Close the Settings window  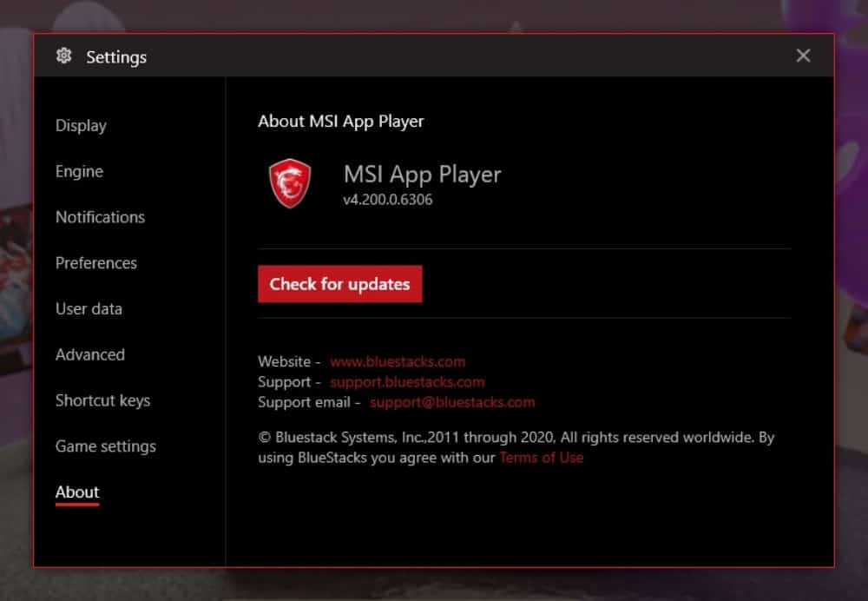(803, 56)
